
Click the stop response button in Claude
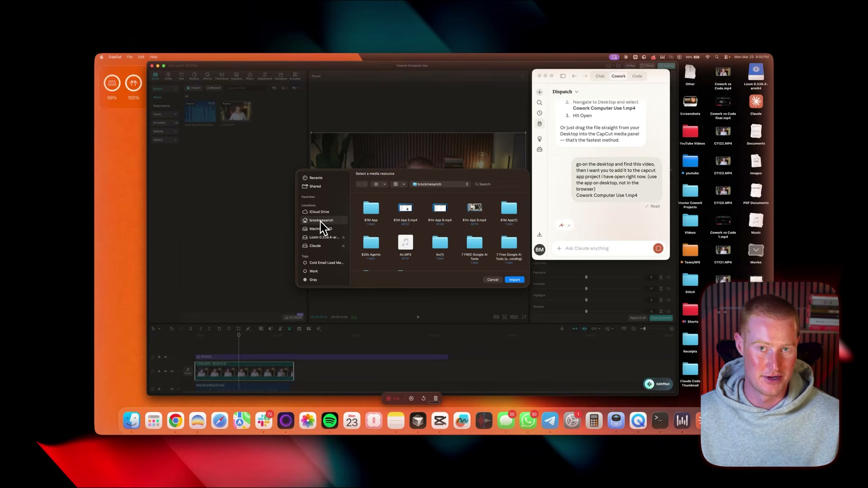[x=658, y=249]
